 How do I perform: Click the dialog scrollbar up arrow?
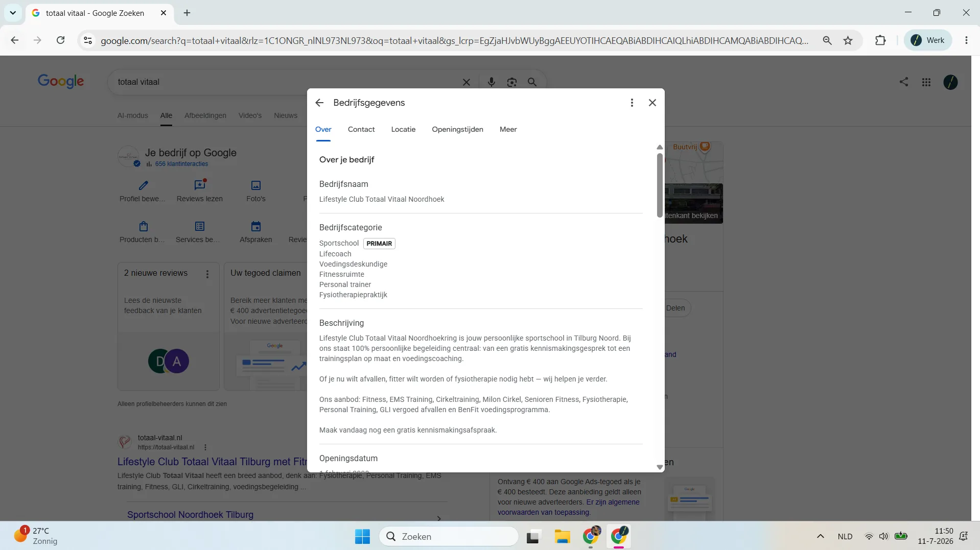(x=660, y=147)
